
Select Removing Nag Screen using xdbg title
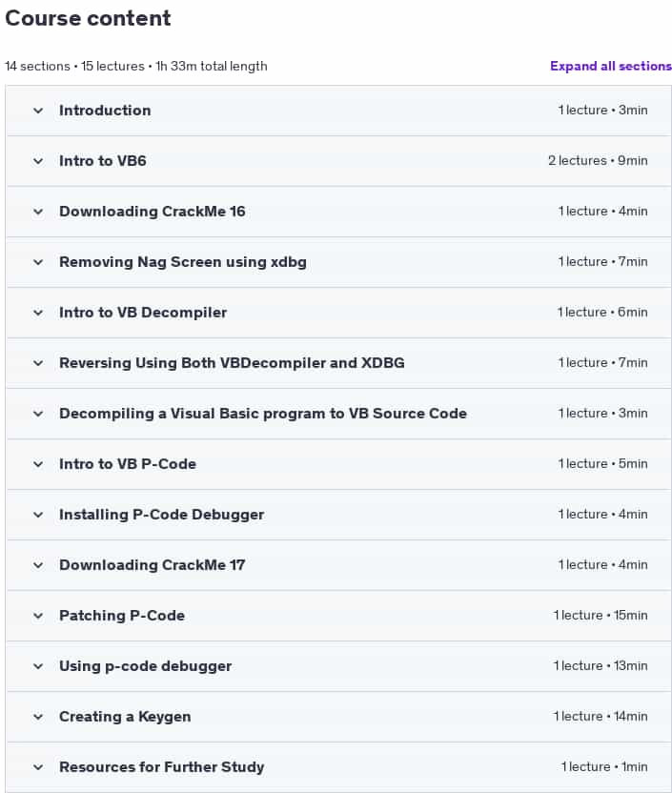point(183,262)
